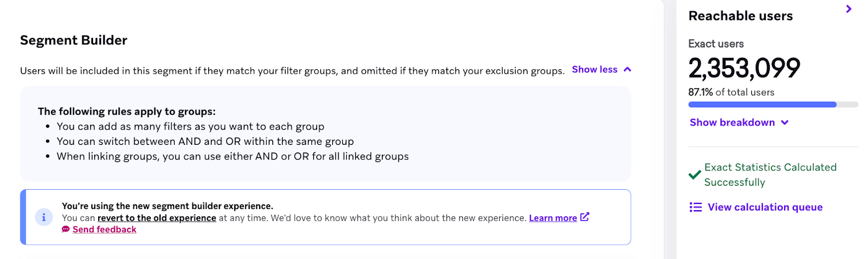Click the Segment Builder heading

[74, 40]
